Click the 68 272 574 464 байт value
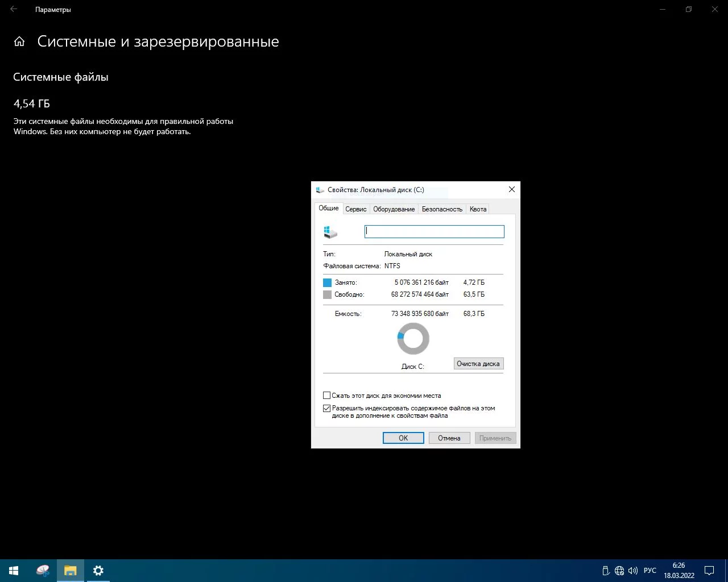 pos(420,294)
